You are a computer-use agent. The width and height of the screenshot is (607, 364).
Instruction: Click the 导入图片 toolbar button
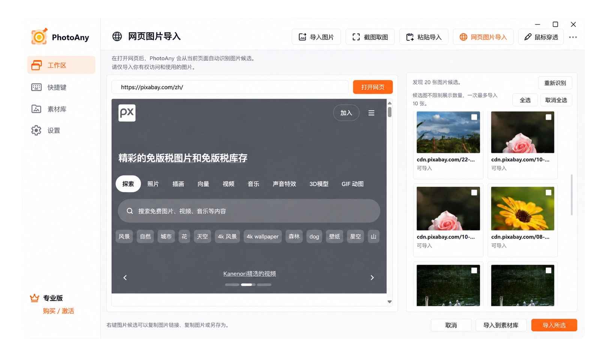(316, 37)
